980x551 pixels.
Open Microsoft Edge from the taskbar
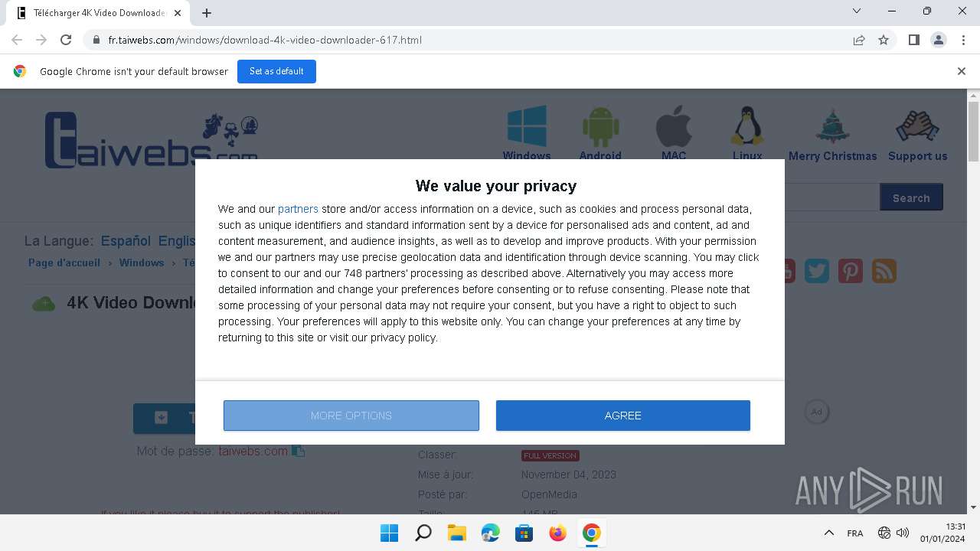(491, 533)
